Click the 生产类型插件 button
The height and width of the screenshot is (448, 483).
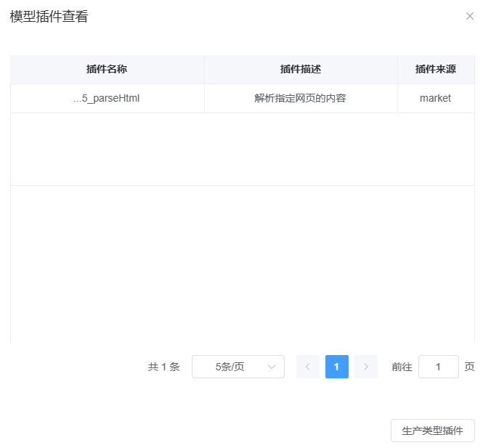click(x=432, y=431)
